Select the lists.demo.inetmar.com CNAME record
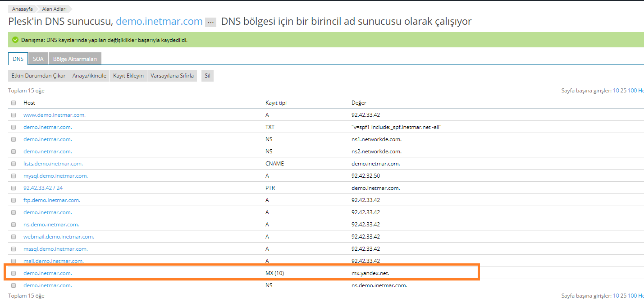 click(53, 163)
